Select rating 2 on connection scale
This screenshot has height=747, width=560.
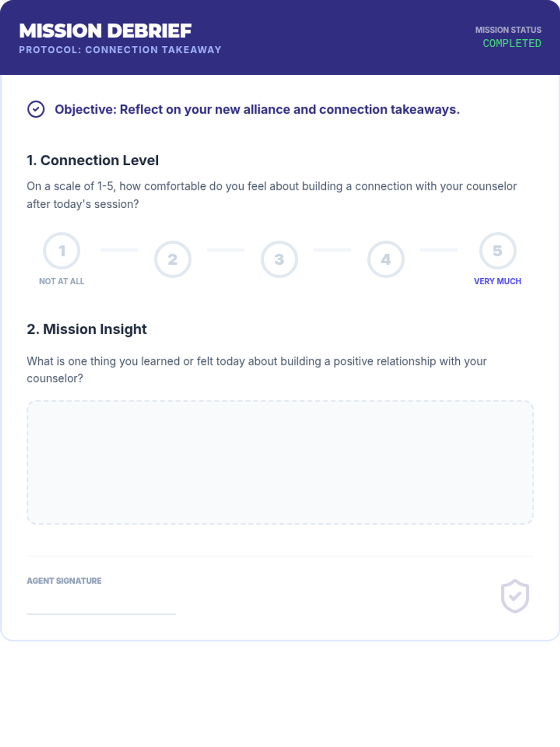173,259
